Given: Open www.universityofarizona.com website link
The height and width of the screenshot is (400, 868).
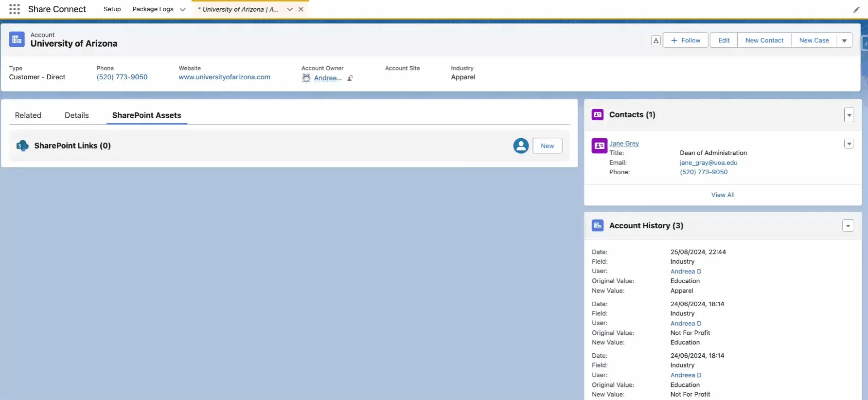Looking at the screenshot, I should [225, 77].
